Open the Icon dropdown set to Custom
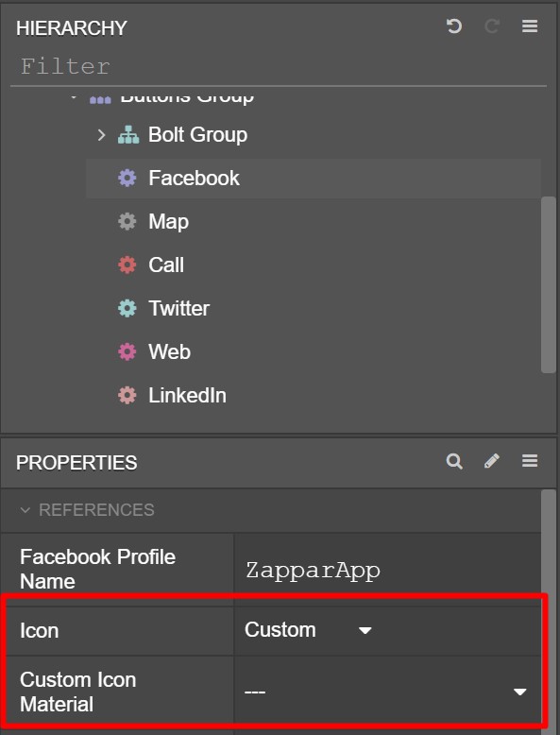Image resolution: width=560 pixels, height=735 pixels. click(308, 630)
